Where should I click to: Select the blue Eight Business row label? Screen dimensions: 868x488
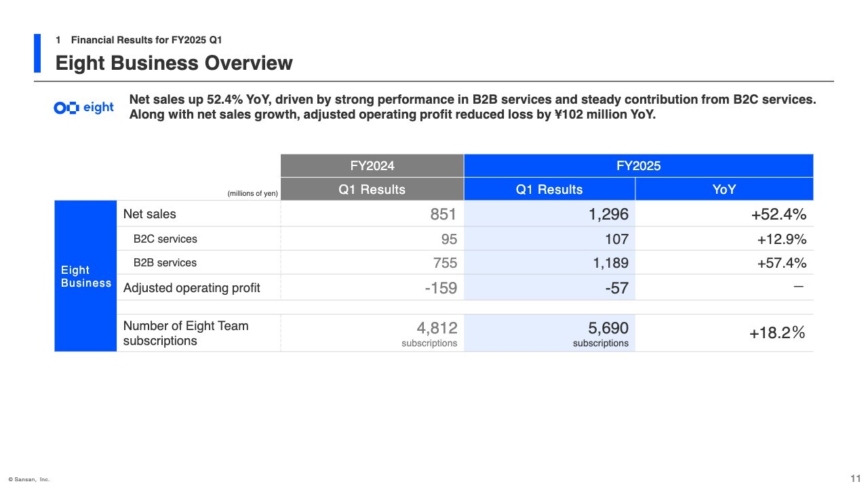point(85,277)
